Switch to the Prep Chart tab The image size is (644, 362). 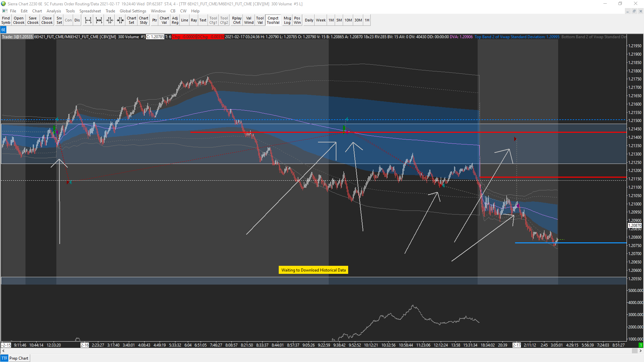click(19, 358)
